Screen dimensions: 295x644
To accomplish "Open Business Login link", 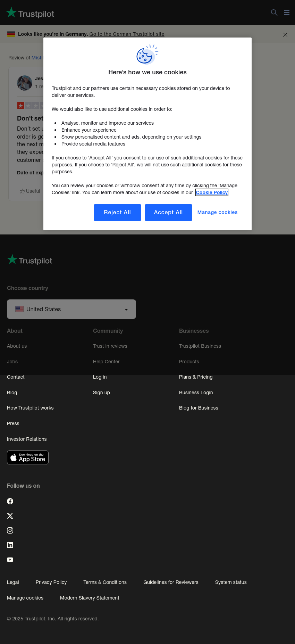I will pos(196,393).
